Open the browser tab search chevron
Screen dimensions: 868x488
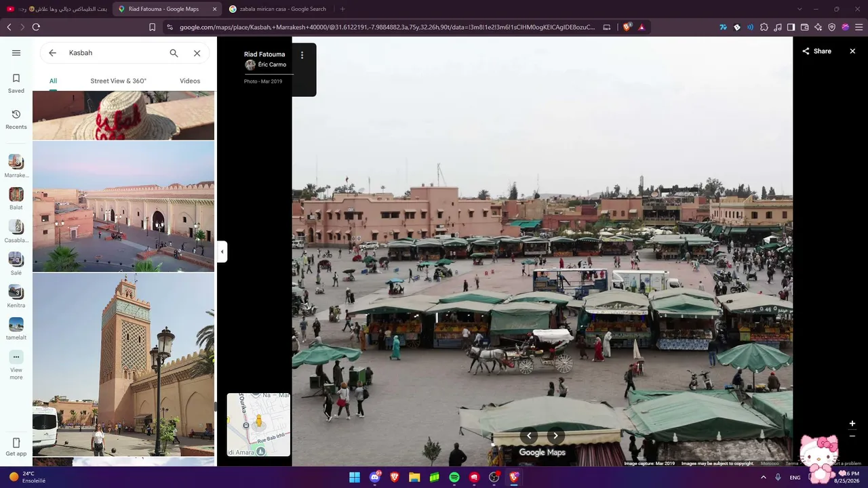pyautogui.click(x=800, y=9)
